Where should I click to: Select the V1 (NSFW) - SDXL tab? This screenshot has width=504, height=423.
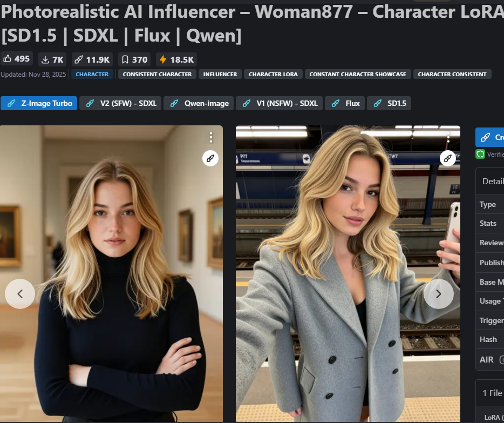click(x=279, y=103)
